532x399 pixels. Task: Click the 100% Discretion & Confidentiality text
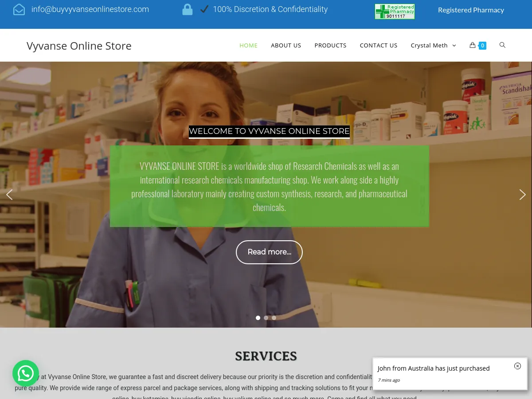[x=270, y=9]
